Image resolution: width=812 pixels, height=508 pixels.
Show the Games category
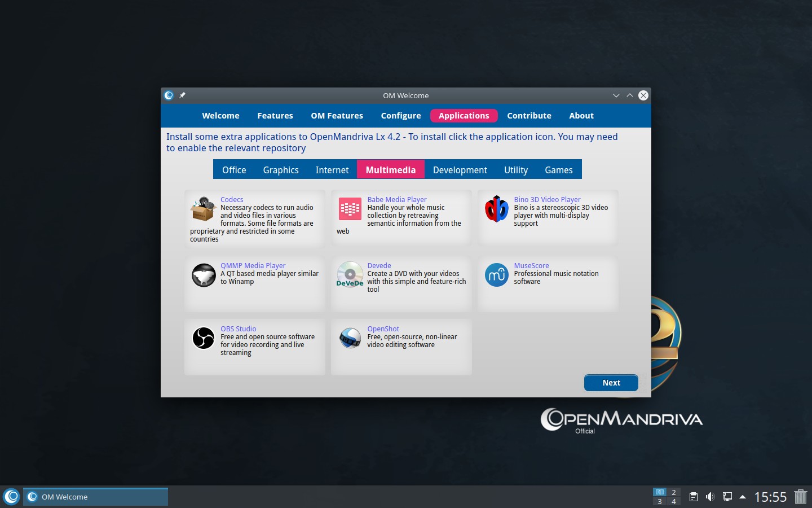coord(559,170)
